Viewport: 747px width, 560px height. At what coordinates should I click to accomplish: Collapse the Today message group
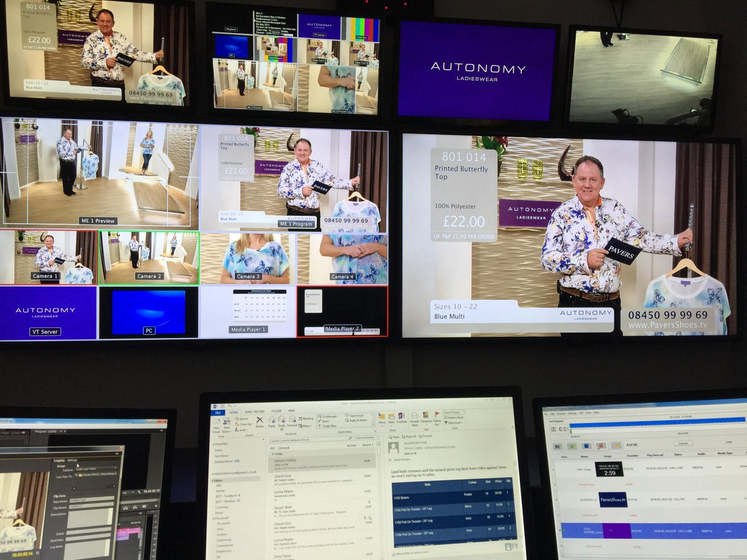click(273, 454)
